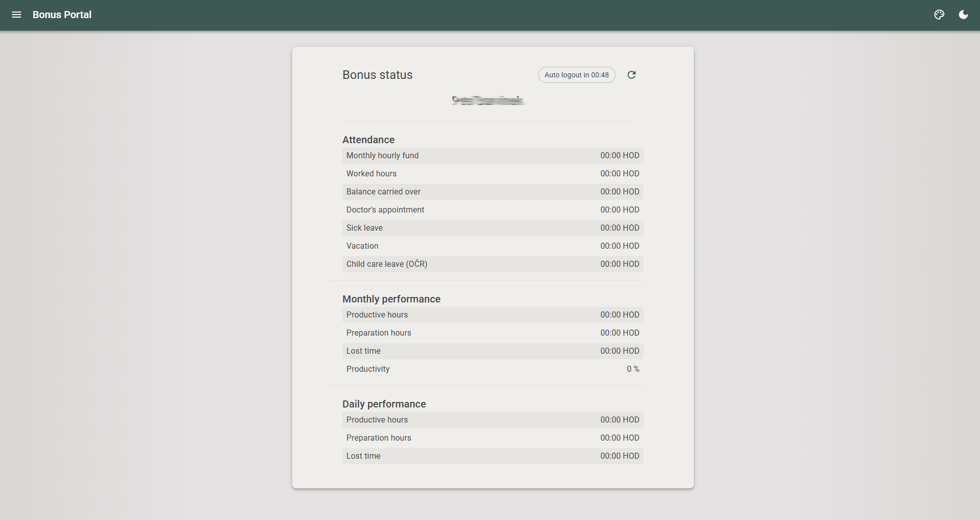Viewport: 980px width, 520px height.
Task: Select the Productivity percentage row
Action: [x=493, y=369]
